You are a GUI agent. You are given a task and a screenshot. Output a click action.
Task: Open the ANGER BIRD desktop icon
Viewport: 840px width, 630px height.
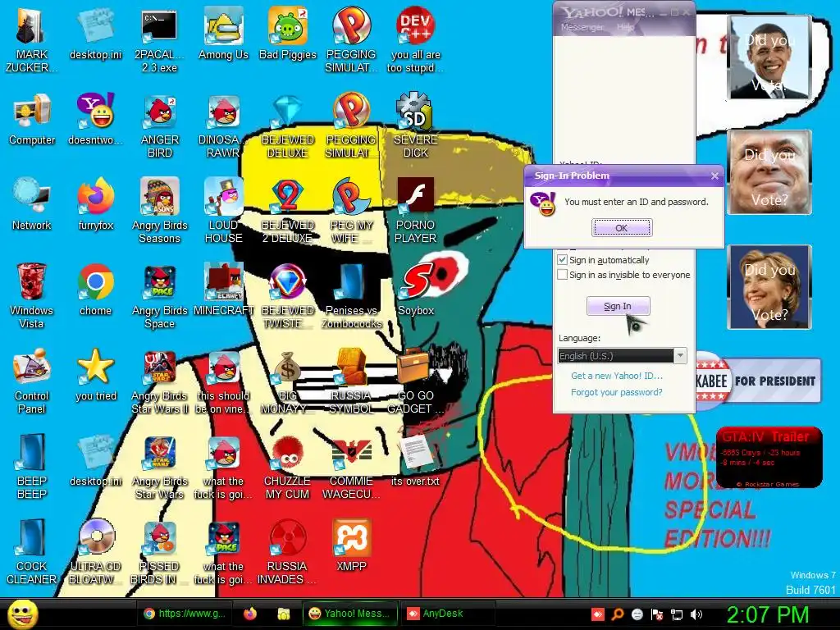tap(160, 126)
